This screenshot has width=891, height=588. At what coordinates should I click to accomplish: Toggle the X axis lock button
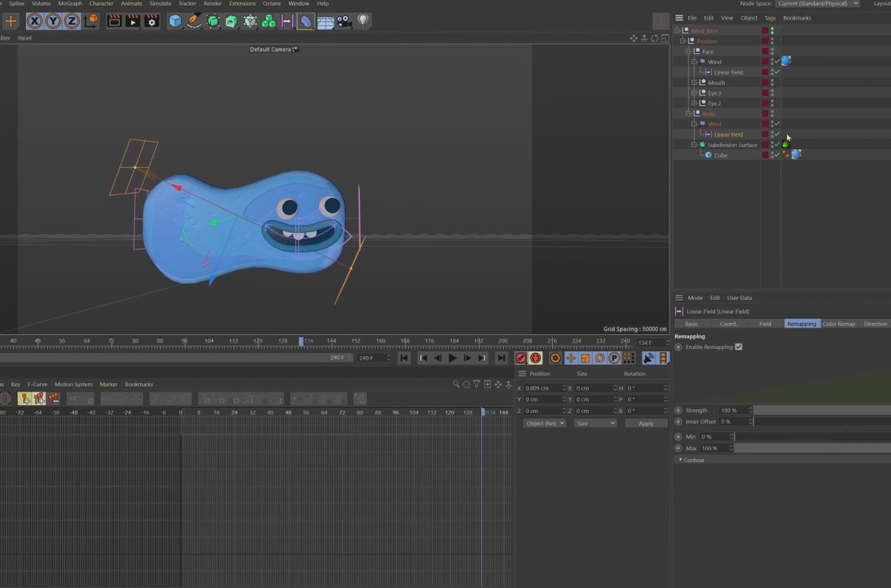[x=35, y=21]
